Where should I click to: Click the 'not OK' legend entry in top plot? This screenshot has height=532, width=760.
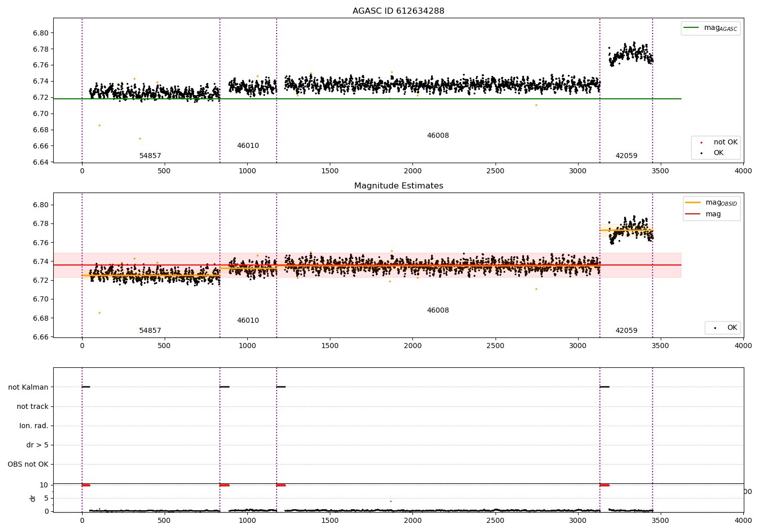coord(719,142)
